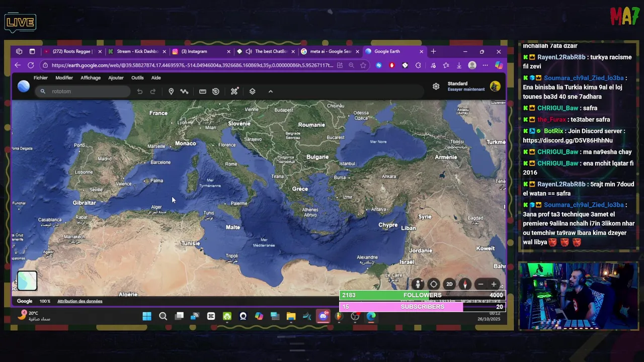Screen dimensions: 644x362
Task: Click Rome label on the map
Action: pyautogui.click(x=231, y=164)
